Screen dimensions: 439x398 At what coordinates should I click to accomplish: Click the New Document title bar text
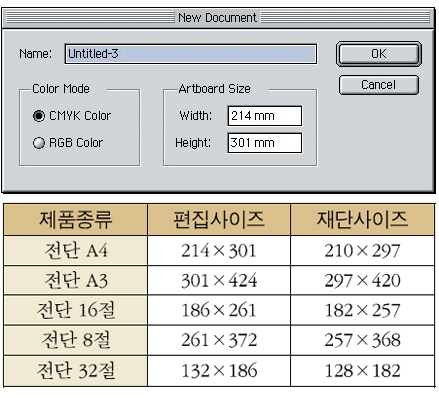tap(217, 18)
